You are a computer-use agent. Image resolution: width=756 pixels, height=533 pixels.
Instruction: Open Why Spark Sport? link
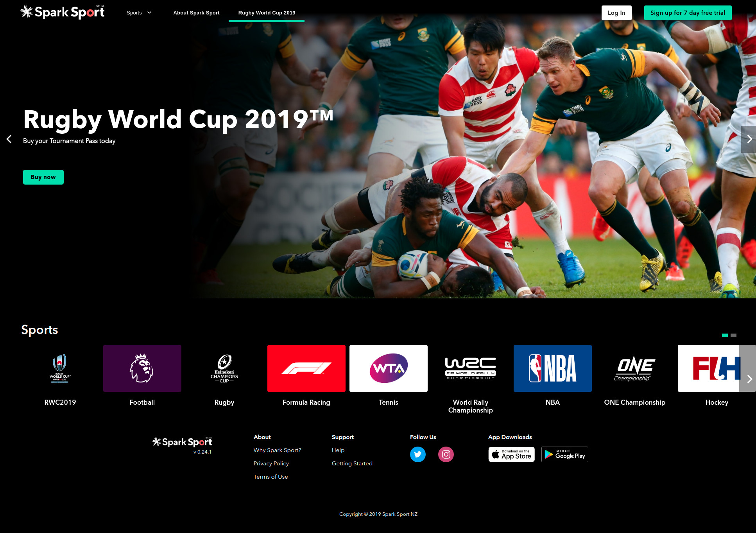coord(278,450)
